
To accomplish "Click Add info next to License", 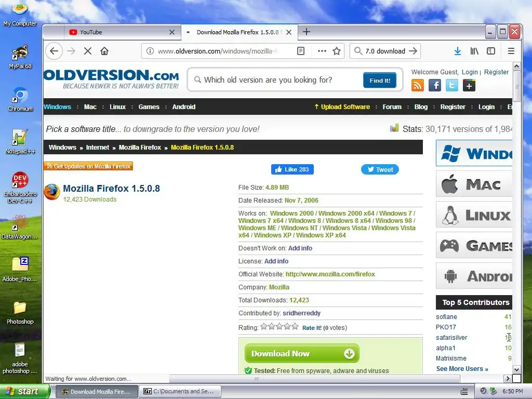I will 276,261.
